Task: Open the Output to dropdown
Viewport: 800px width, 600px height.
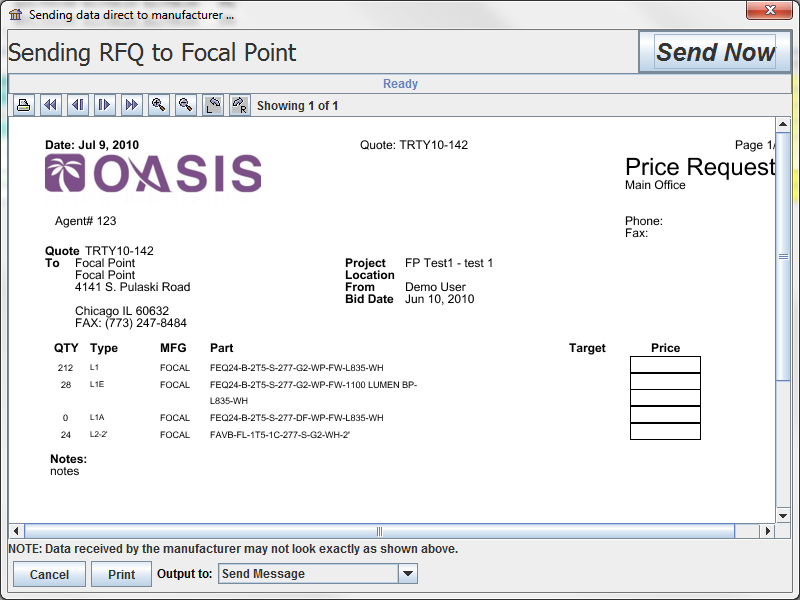Action: pyautogui.click(x=317, y=573)
